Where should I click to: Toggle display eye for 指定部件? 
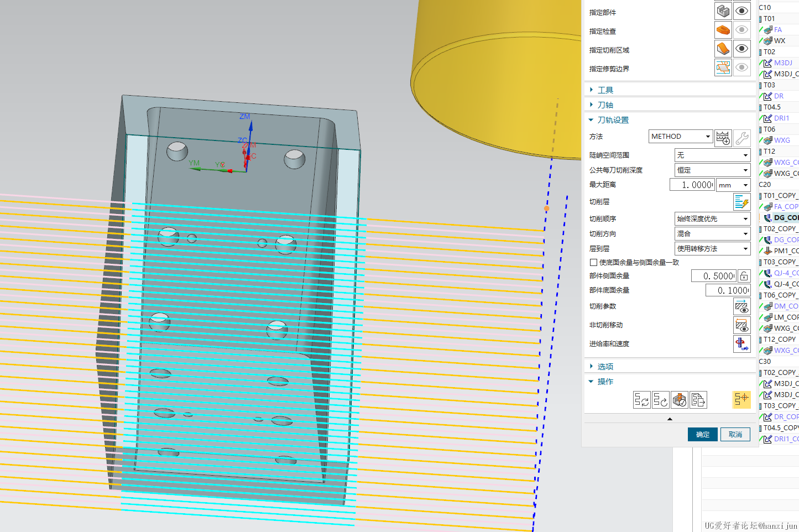(741, 11)
